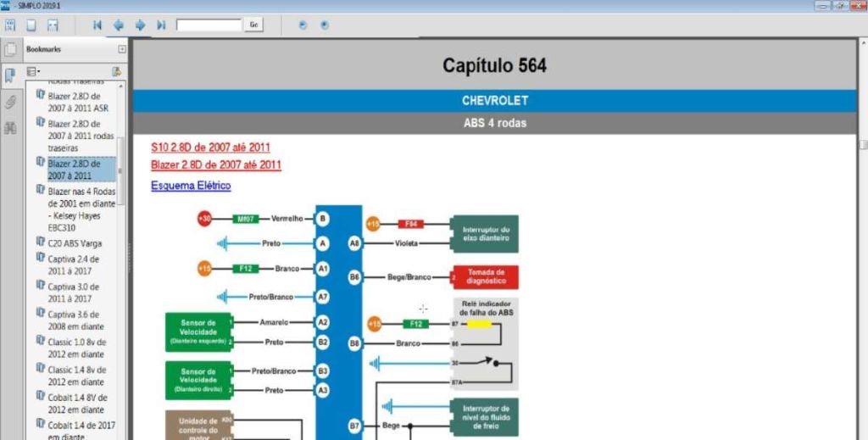Open the Esquema Elétrico link
This screenshot has width=868, height=440.
191,186
